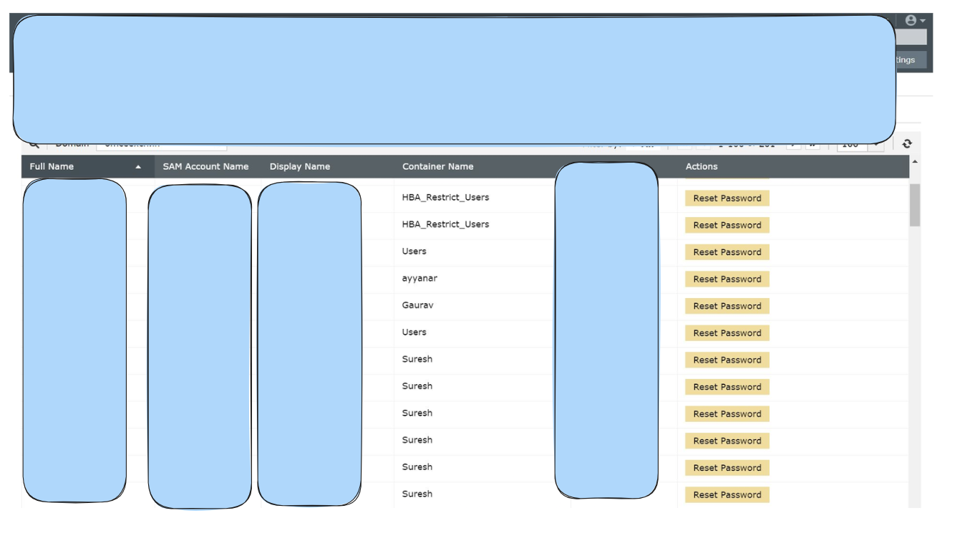Toggle the Full Name sort arrow
The height and width of the screenshot is (556, 980).
pyautogui.click(x=138, y=167)
